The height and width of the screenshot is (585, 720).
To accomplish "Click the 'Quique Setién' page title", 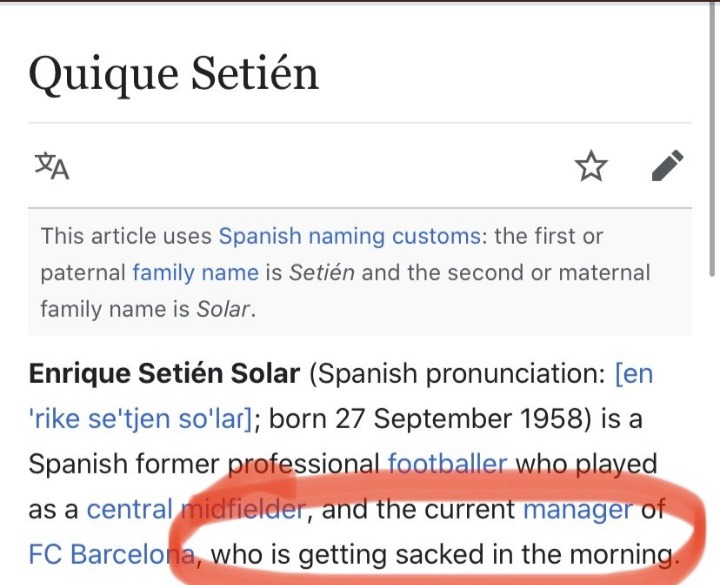I will pyautogui.click(x=173, y=74).
